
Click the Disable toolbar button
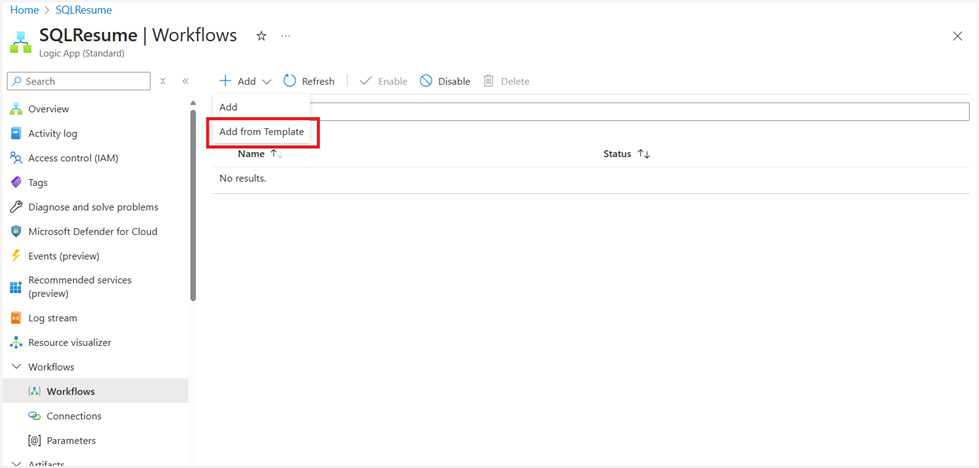pyautogui.click(x=445, y=81)
